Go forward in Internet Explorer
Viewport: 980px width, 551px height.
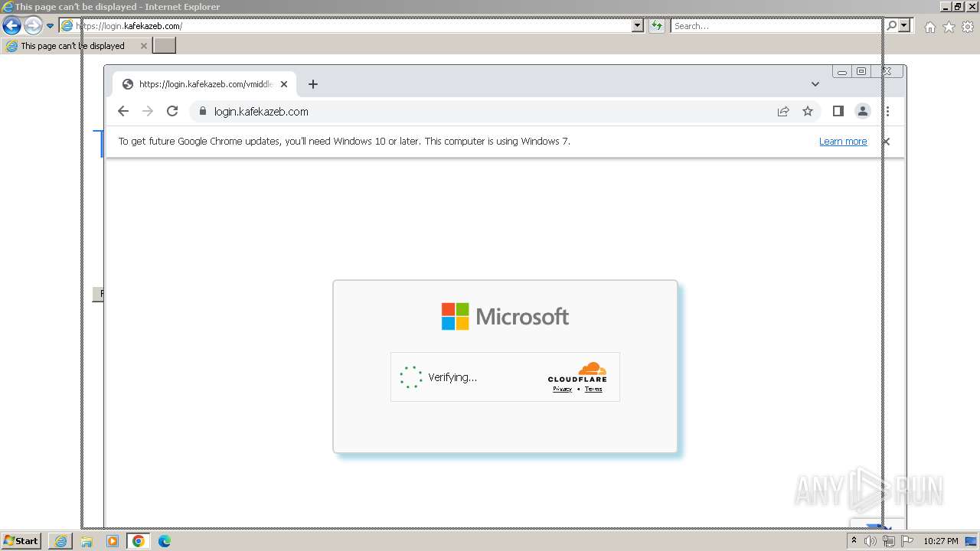pyautogui.click(x=33, y=26)
